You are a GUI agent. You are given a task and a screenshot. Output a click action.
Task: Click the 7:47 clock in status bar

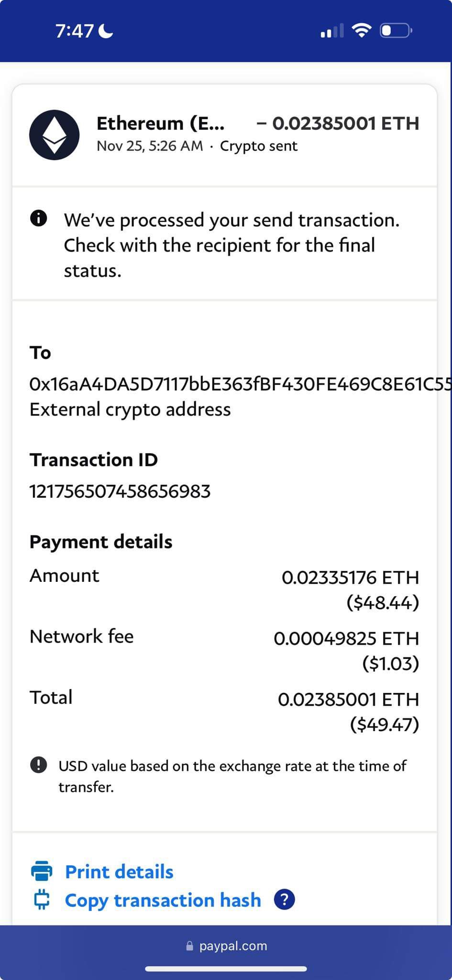75,31
